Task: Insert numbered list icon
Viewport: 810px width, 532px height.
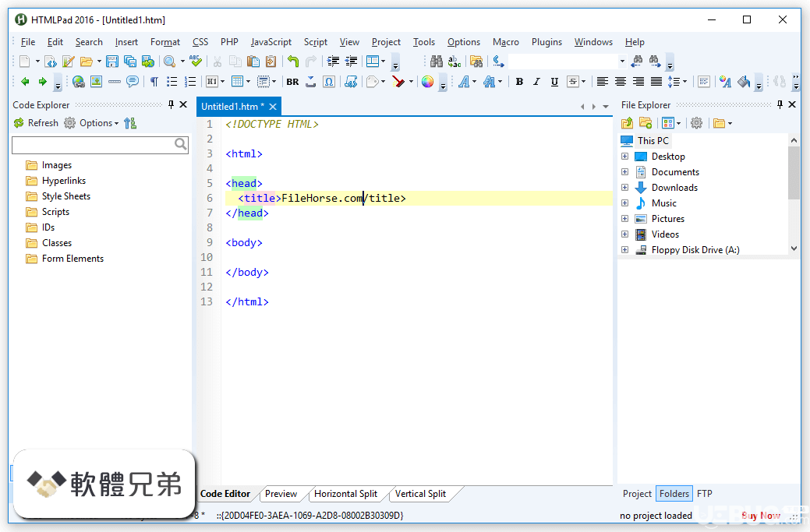Action: pyautogui.click(x=190, y=82)
